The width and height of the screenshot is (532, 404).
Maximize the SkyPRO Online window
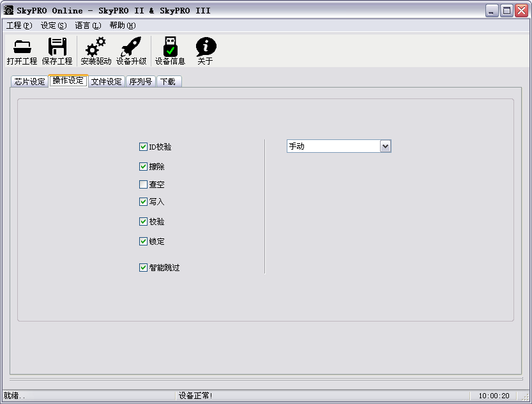(506, 10)
